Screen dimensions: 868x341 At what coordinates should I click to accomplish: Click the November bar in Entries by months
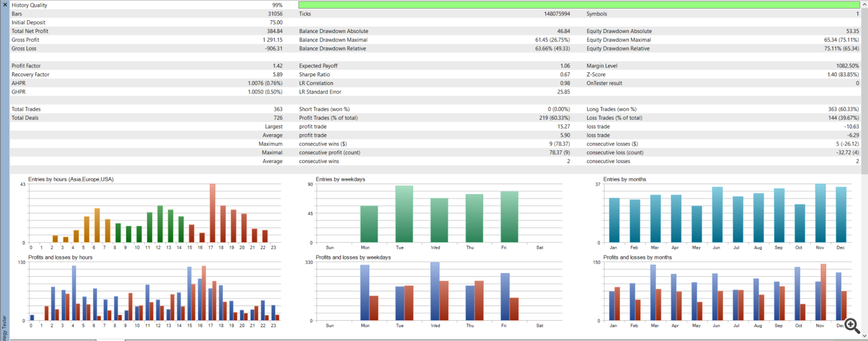coord(820,214)
